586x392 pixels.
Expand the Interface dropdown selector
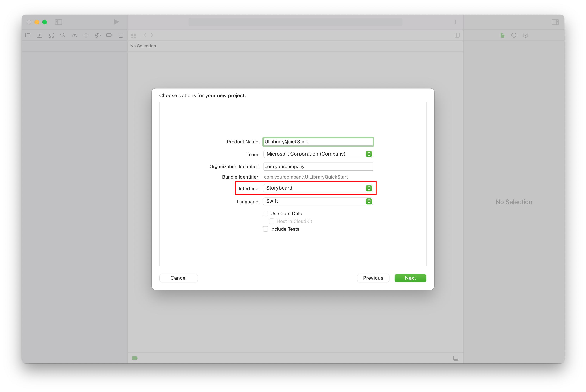tap(369, 188)
